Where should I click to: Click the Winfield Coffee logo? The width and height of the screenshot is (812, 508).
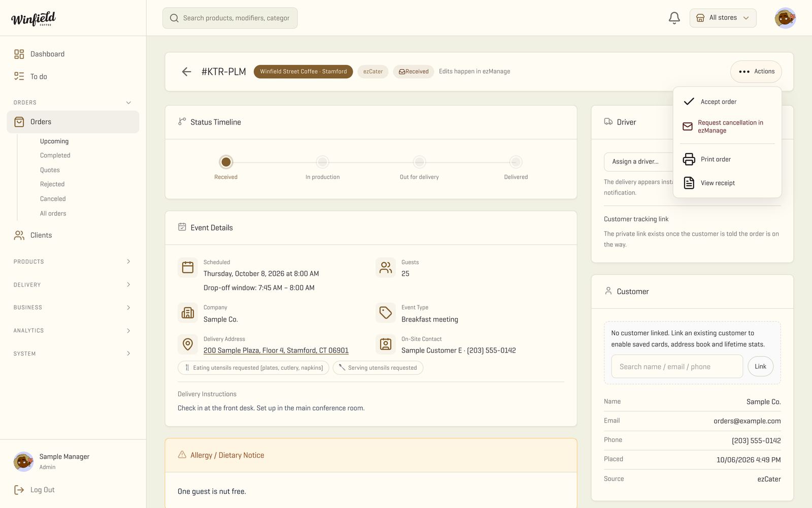coord(33,19)
